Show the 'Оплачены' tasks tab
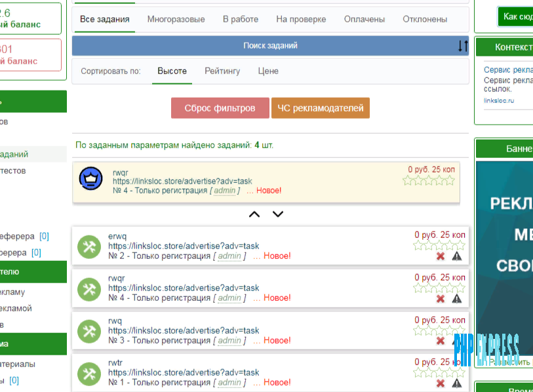 pos(365,20)
